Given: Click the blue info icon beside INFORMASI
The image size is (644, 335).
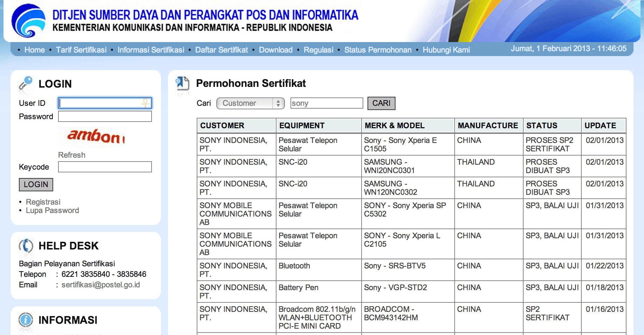Looking at the screenshot, I should pos(26,320).
